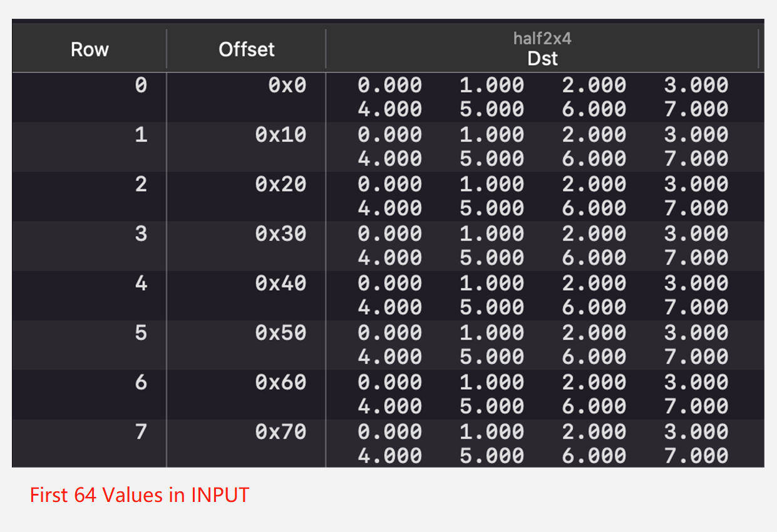Click the Offset column header
The image size is (777, 532).
click(x=246, y=49)
